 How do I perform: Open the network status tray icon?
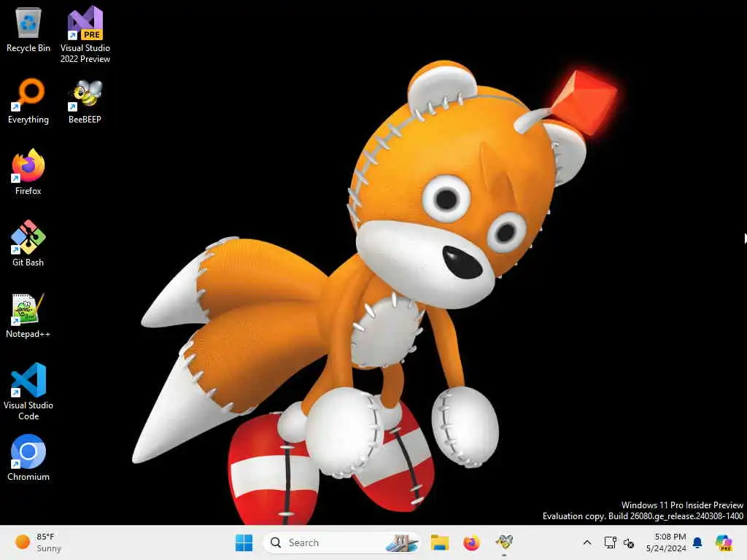click(x=611, y=542)
